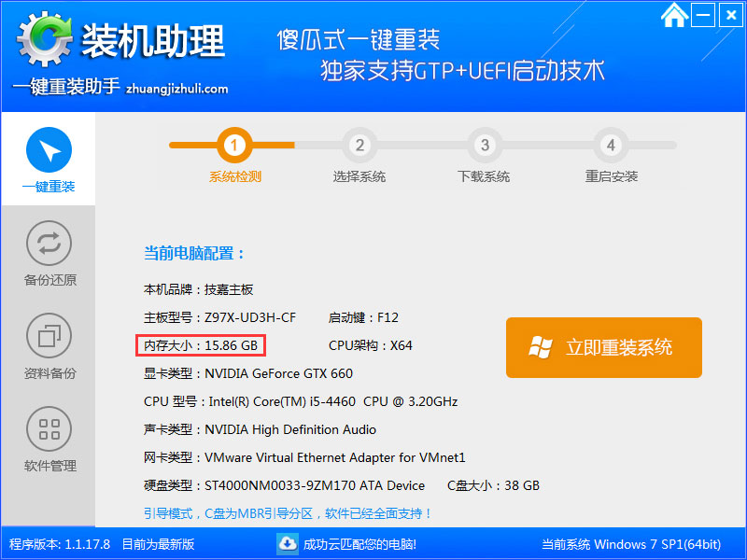The image size is (747, 560).
Task: Click the blue MBR引导分区 boot mode notice
Action: tap(288, 513)
